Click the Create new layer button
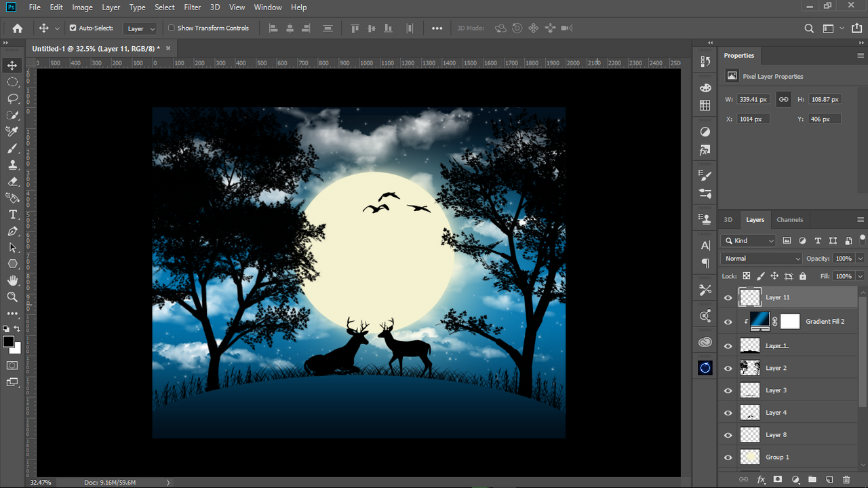This screenshot has height=488, width=868. click(829, 480)
